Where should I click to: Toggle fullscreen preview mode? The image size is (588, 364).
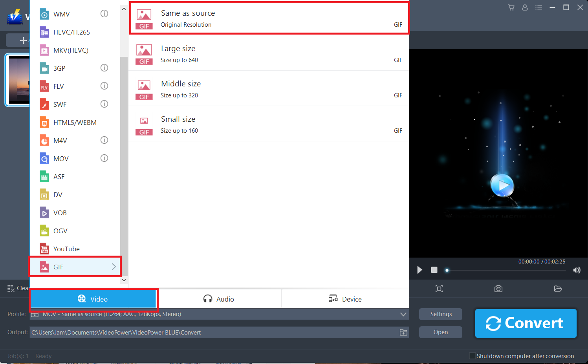tap(439, 289)
